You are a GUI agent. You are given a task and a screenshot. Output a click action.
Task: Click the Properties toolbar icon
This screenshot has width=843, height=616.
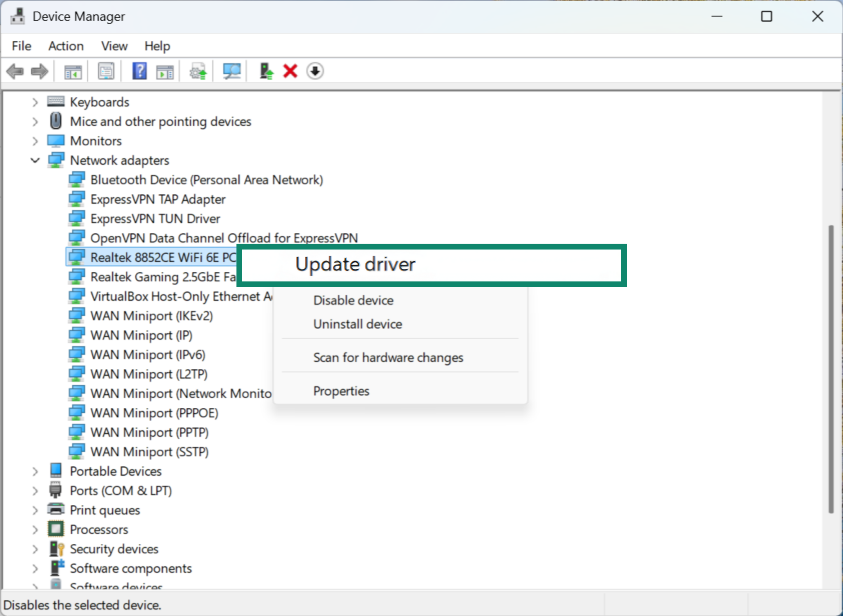coord(105,71)
